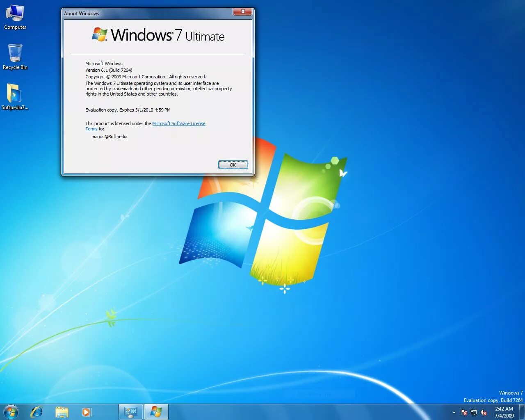
Task: Open the network status tray icon
Action: [x=474, y=412]
